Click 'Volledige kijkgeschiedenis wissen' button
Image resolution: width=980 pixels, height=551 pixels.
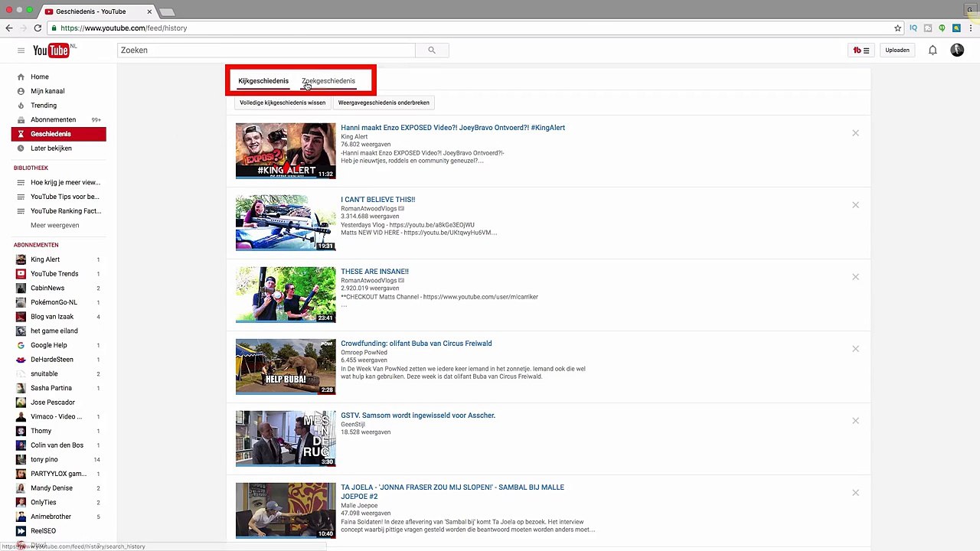[283, 103]
